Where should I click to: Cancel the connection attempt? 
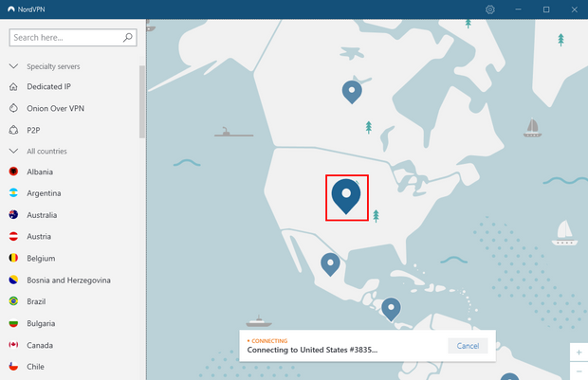point(468,346)
